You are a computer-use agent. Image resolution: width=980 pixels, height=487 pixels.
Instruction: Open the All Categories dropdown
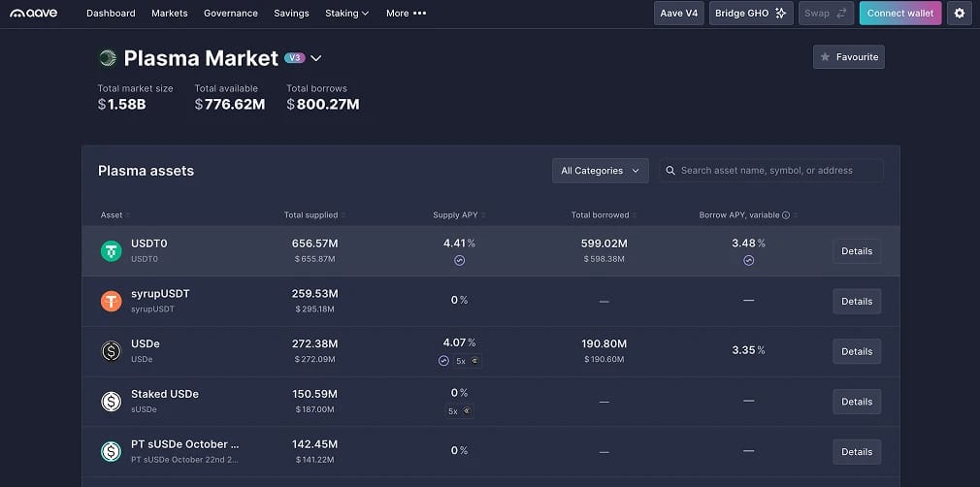tap(600, 171)
